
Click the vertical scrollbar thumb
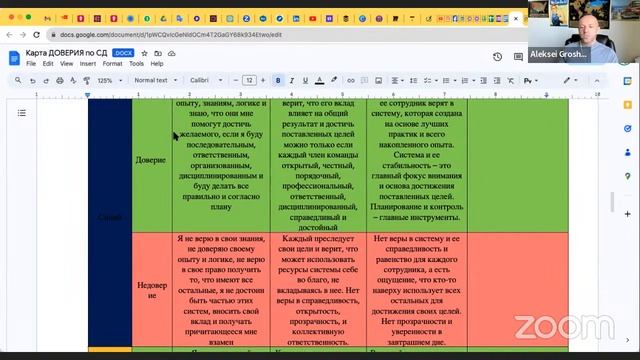pos(612,202)
